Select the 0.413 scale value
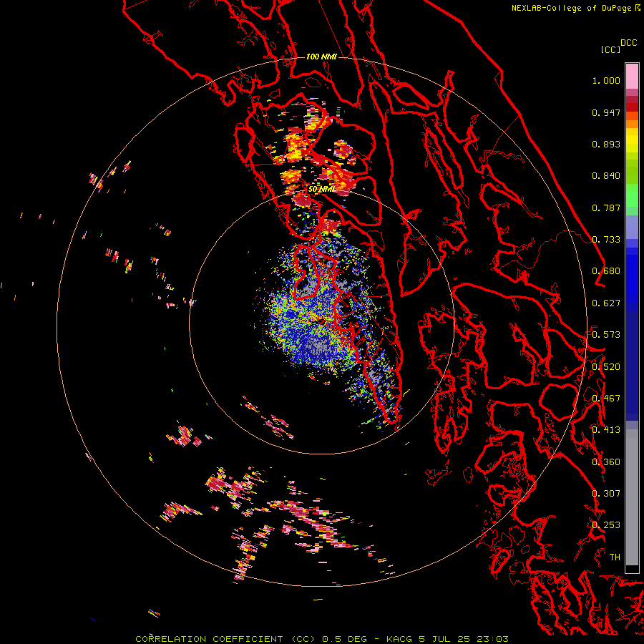644x644 pixels. pyautogui.click(x=606, y=430)
